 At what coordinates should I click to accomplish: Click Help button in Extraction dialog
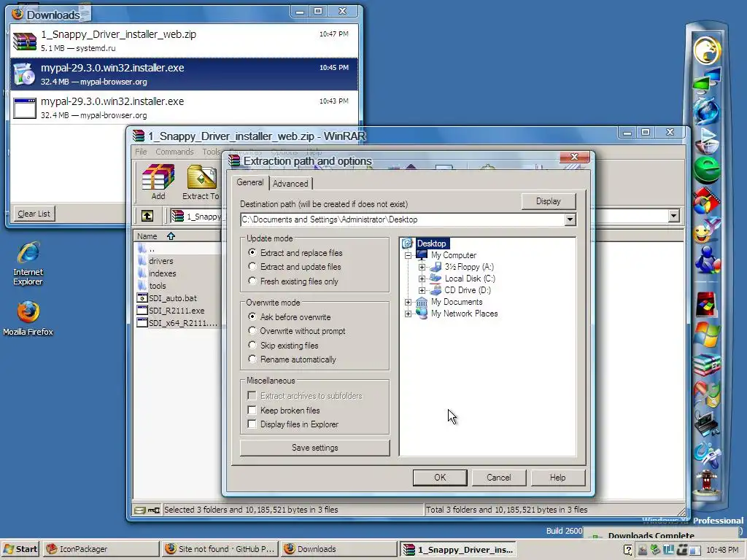click(x=557, y=478)
